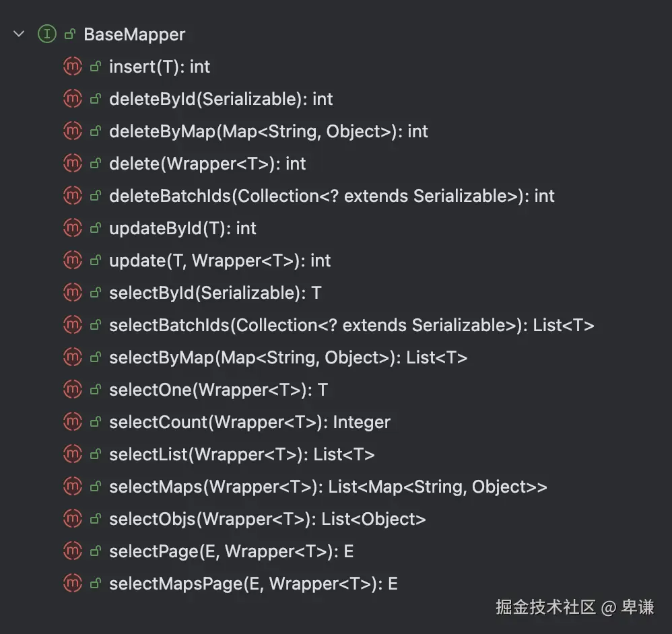Click the method icon next to deleteById
672x634 pixels.
(72, 98)
